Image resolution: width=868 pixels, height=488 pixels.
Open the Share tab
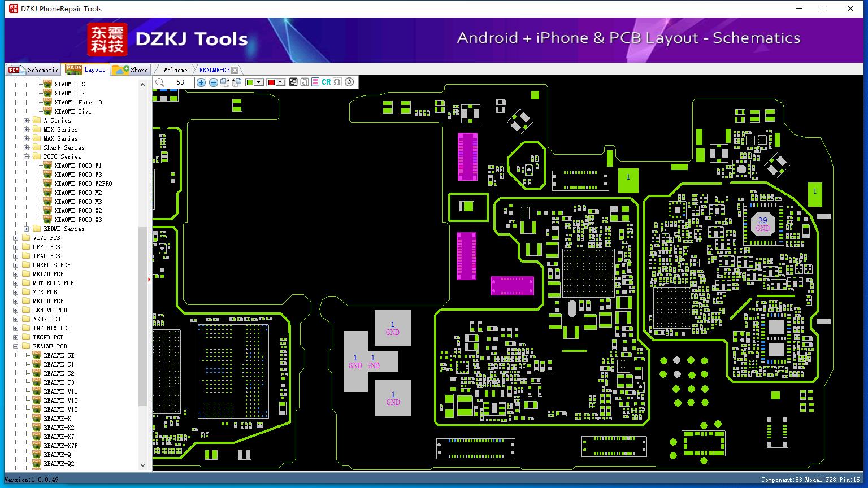[x=130, y=70]
